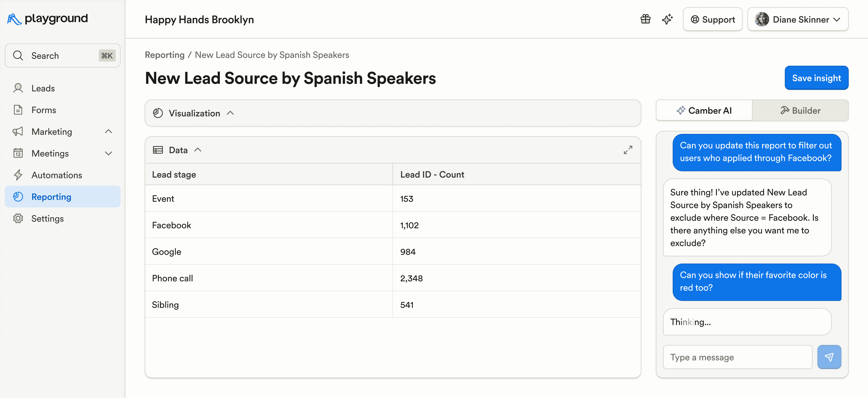Open Automations from the sidebar
868x398 pixels.
tap(57, 175)
